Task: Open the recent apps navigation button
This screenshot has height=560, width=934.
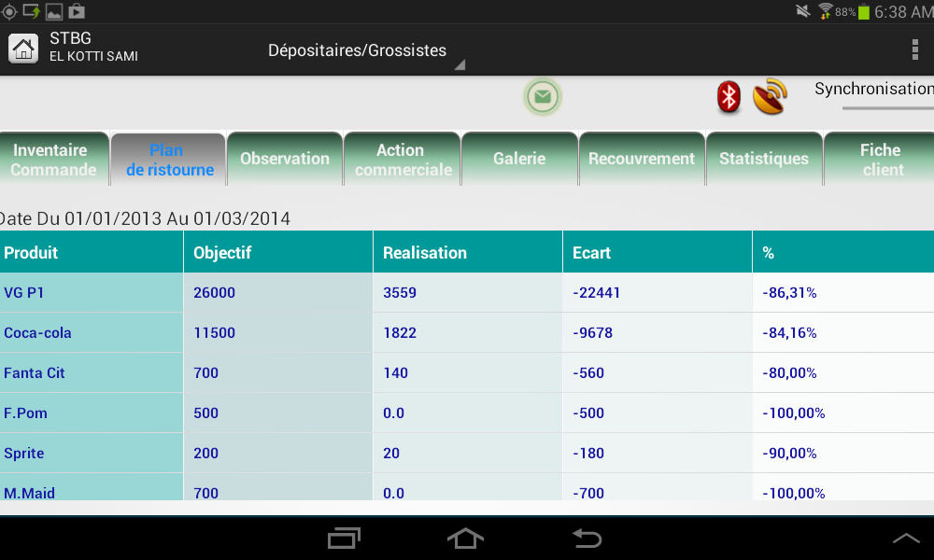Action: coord(344,539)
